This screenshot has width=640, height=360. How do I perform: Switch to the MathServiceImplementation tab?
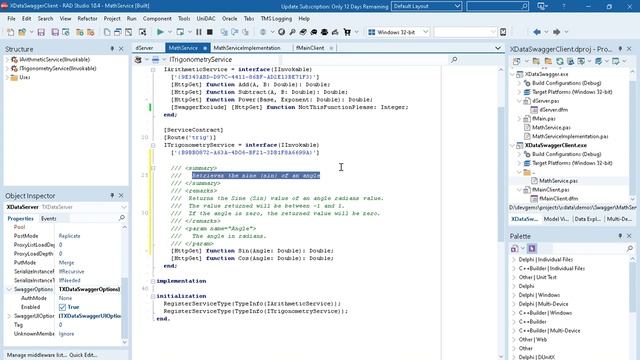pos(247,48)
